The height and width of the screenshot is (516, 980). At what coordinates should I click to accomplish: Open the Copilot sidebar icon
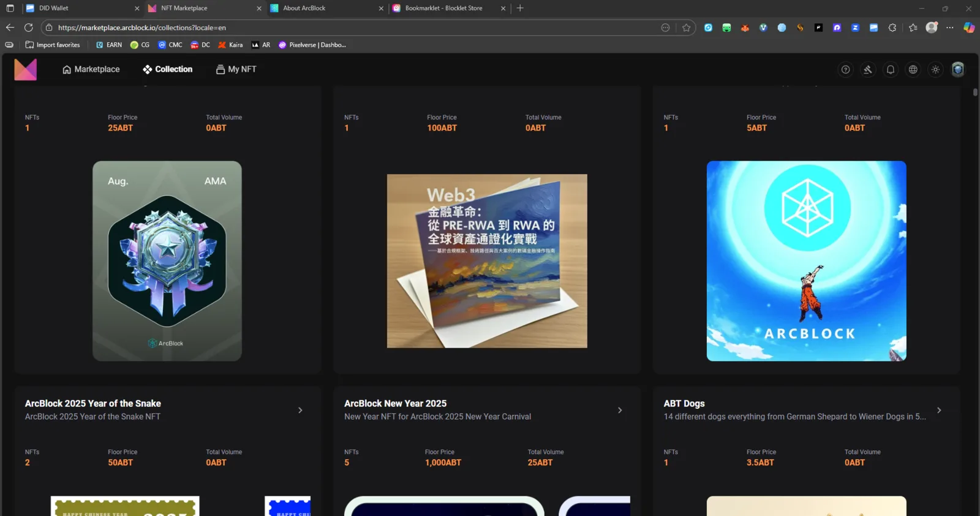point(969,28)
